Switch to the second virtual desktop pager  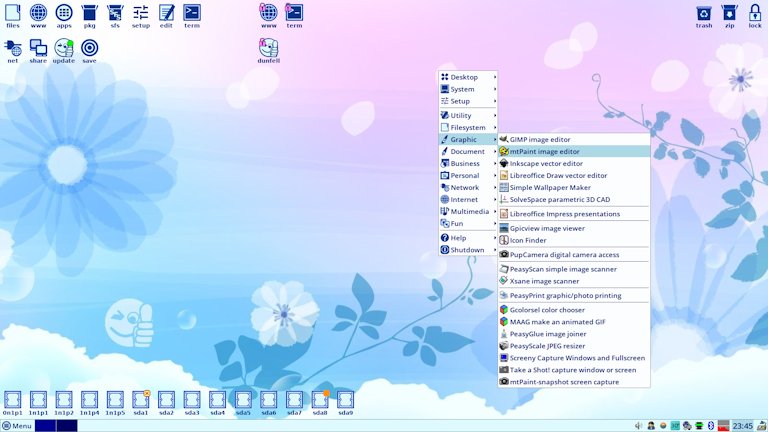tap(67, 426)
